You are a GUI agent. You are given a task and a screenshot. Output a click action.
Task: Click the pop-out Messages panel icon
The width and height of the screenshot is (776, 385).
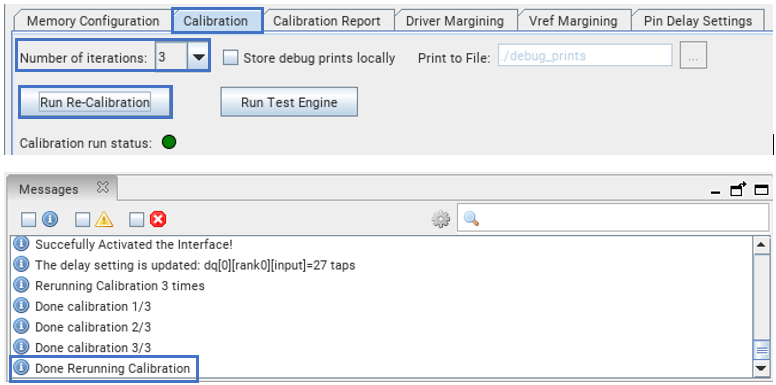click(738, 189)
